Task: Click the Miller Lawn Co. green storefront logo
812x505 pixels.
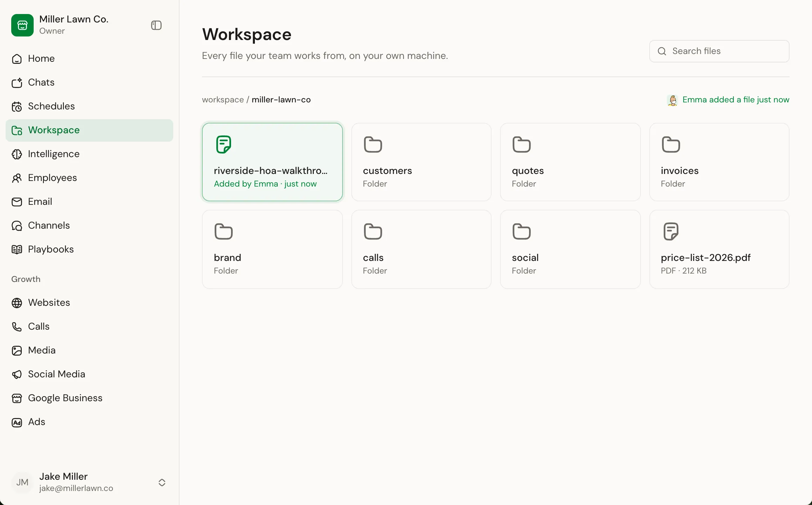Action: point(22,25)
